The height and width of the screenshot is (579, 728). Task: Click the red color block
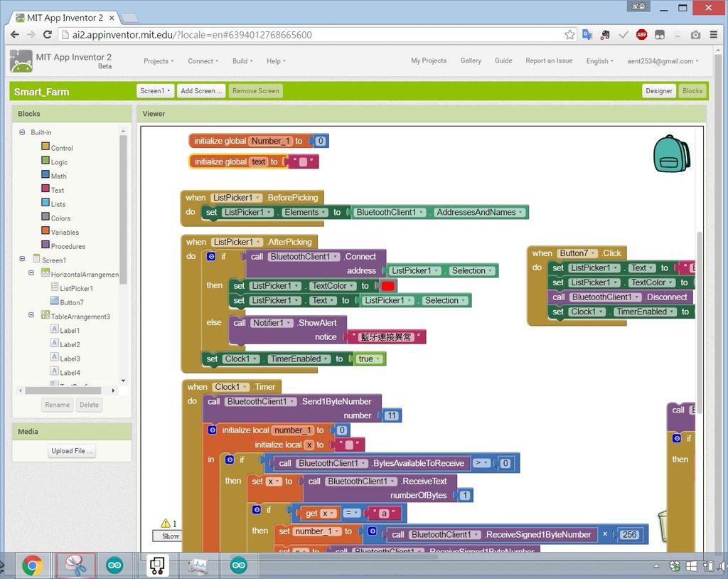pos(387,286)
